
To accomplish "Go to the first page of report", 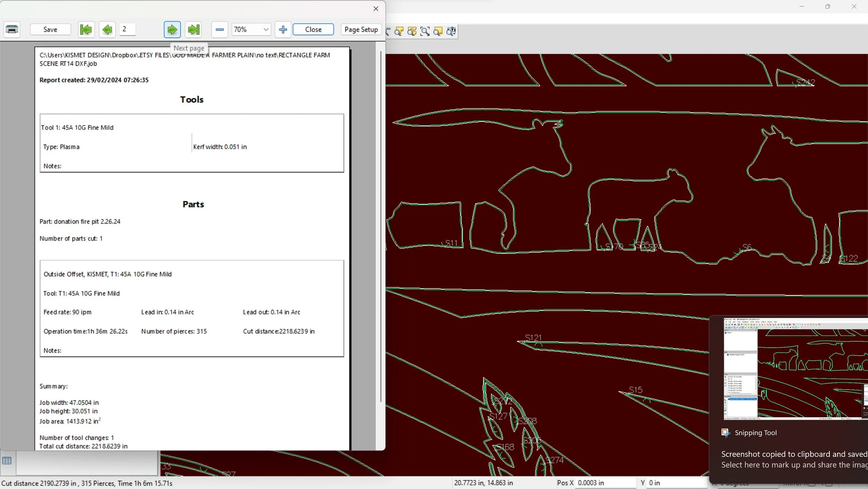I will tap(86, 30).
